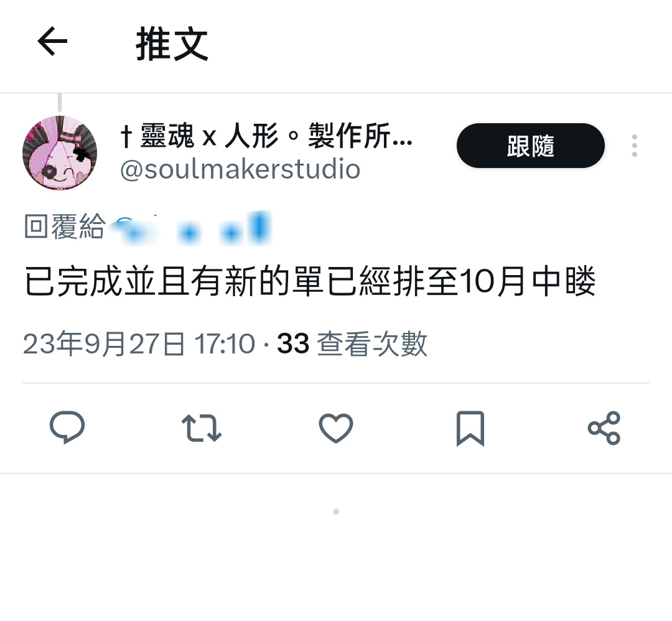Open the three-dot more options menu
Screen dimensions: 672x621
point(634,146)
